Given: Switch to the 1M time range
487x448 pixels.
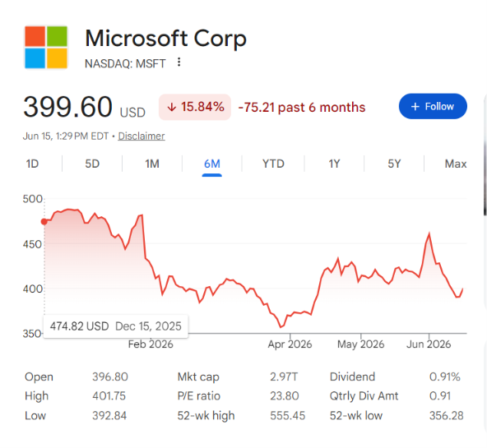Looking at the screenshot, I should [x=152, y=164].
